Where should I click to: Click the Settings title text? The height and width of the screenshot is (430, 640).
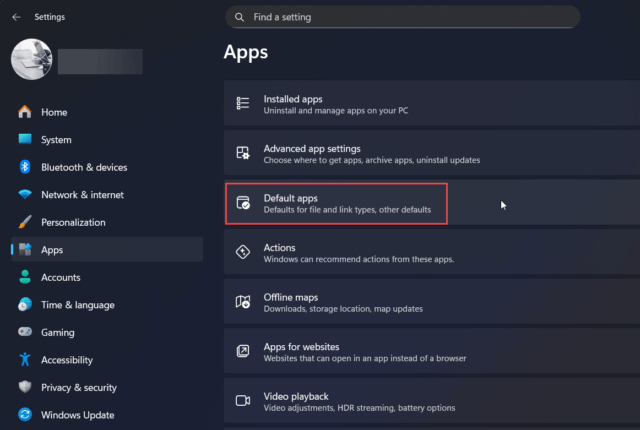click(x=49, y=17)
